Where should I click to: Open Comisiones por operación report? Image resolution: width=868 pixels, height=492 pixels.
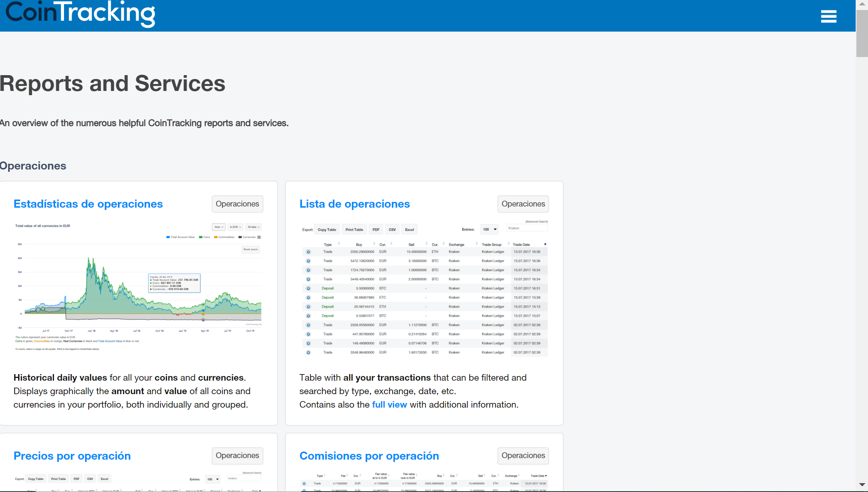pyautogui.click(x=369, y=456)
